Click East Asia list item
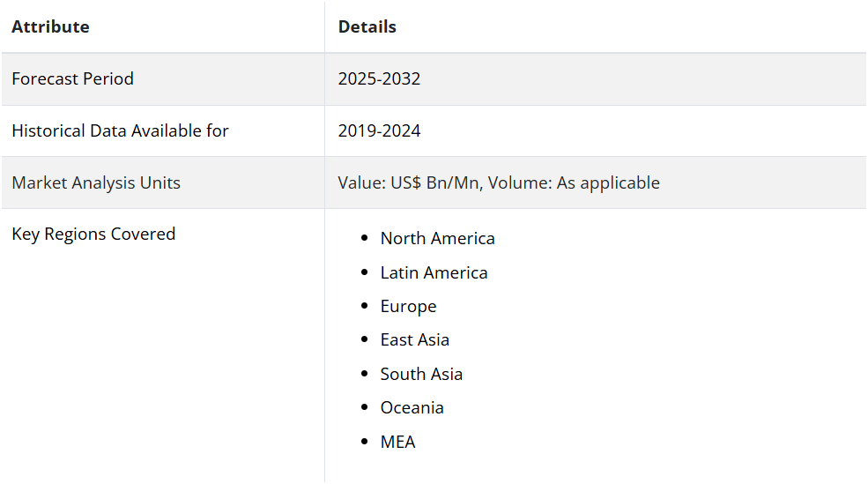Screen dimensions: 868x484 (415, 340)
